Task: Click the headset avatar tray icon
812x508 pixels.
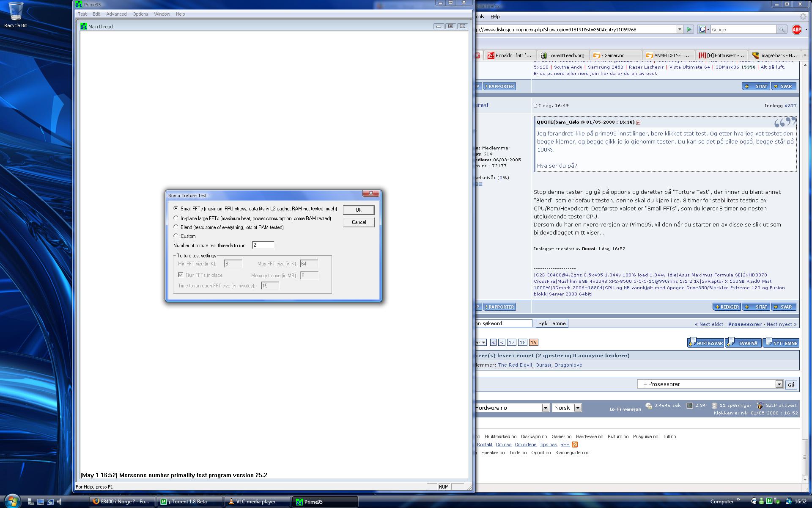Action: (x=754, y=502)
